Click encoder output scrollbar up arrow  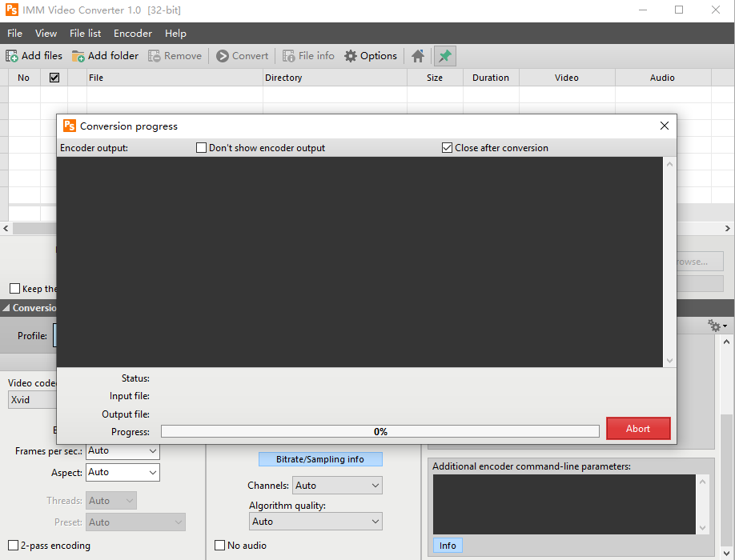[x=669, y=164]
